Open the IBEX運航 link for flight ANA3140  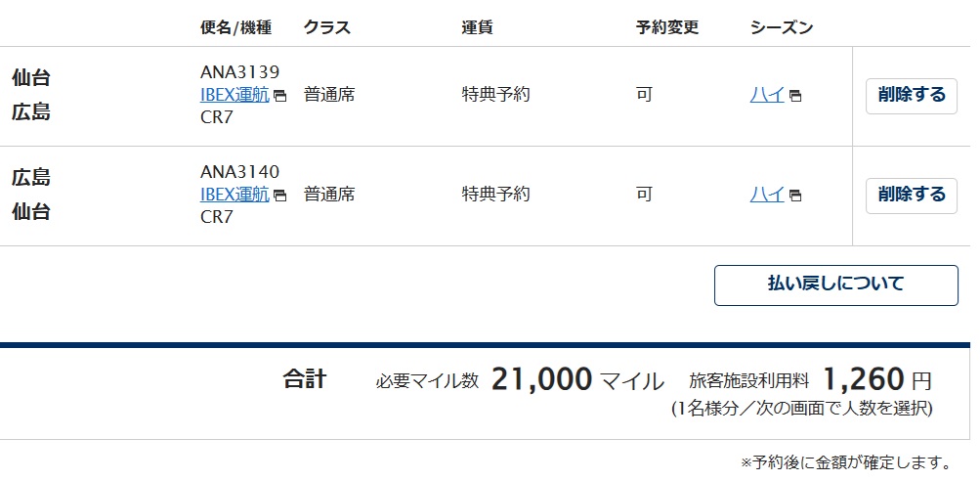[x=234, y=194]
